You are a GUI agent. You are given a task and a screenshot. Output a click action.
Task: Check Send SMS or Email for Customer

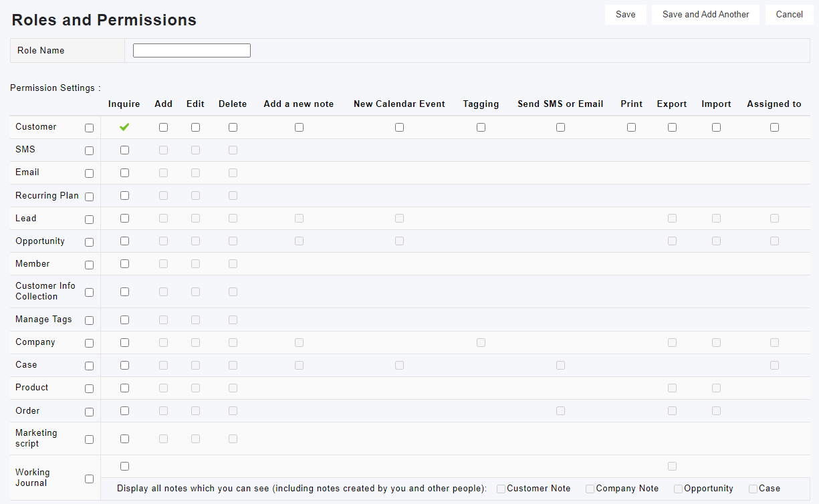(x=560, y=128)
